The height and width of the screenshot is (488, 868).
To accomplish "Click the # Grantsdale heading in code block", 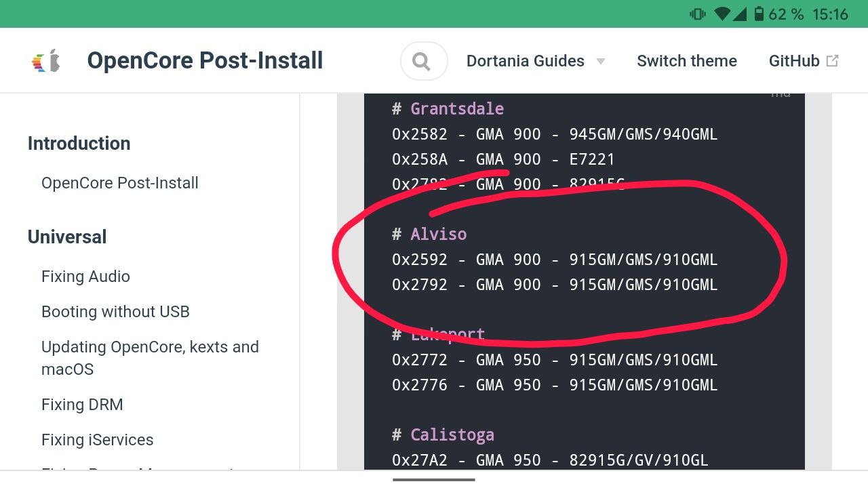I will coord(448,108).
